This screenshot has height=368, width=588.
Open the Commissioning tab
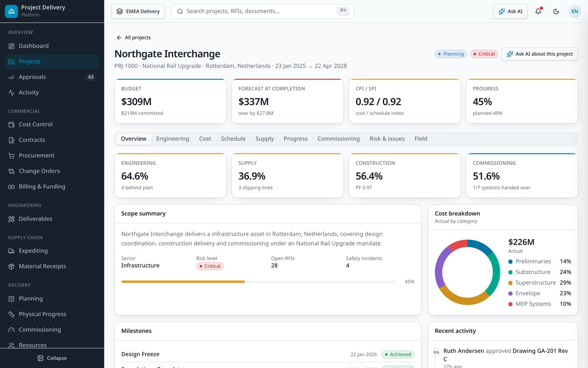tap(338, 139)
